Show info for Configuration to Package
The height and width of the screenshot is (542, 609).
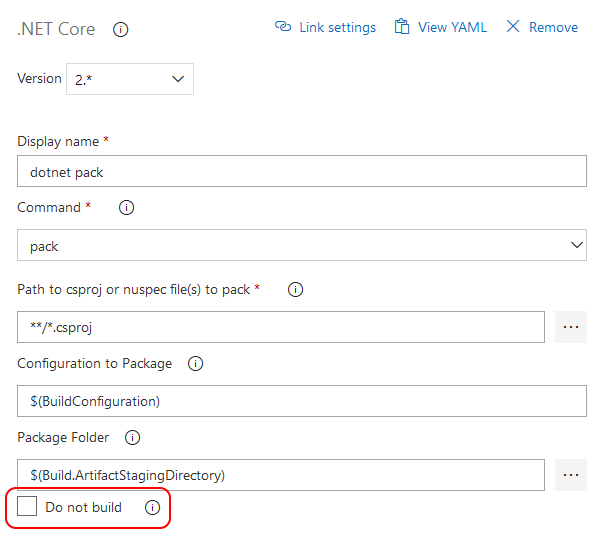click(x=195, y=364)
